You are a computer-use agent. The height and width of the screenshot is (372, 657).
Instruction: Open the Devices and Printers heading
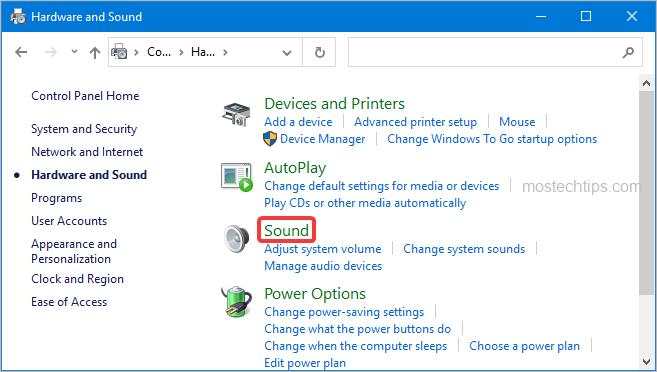334,103
